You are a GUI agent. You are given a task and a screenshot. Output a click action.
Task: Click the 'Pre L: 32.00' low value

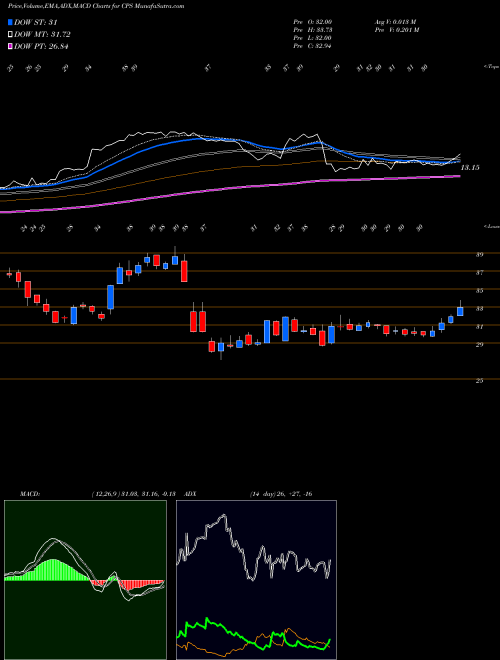point(313,38)
